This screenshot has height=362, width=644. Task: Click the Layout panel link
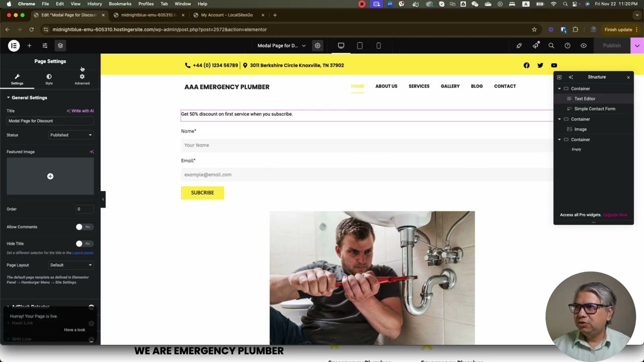click(83, 253)
